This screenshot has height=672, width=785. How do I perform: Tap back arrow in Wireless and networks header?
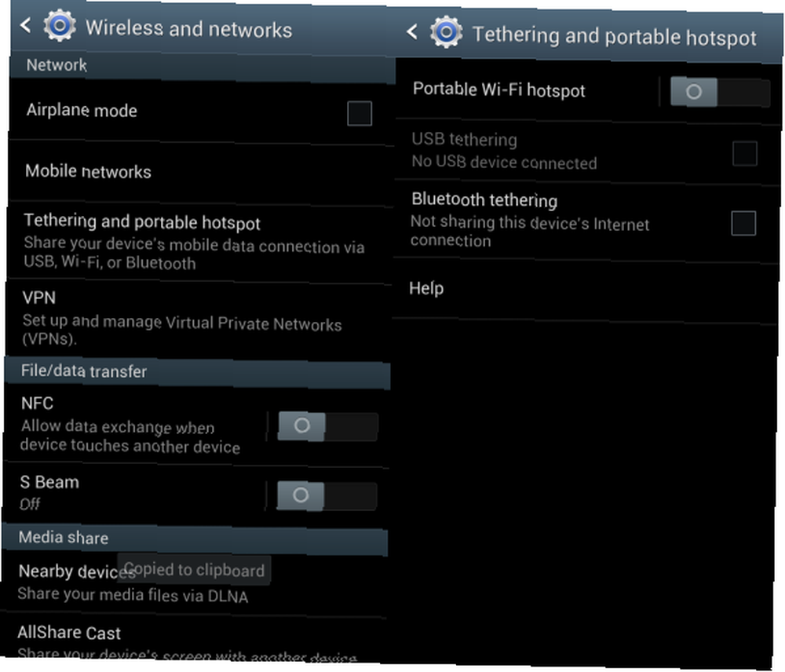26,24
